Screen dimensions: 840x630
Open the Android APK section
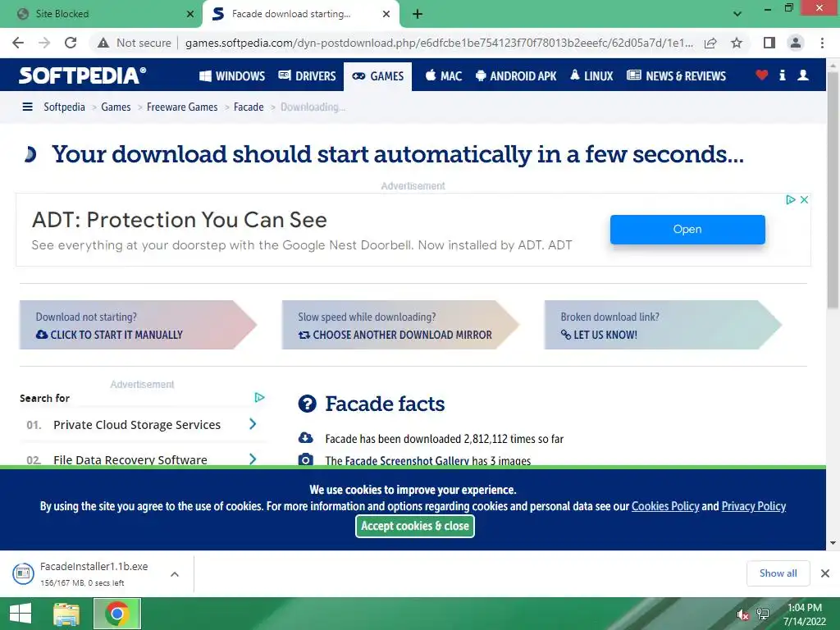(516, 76)
